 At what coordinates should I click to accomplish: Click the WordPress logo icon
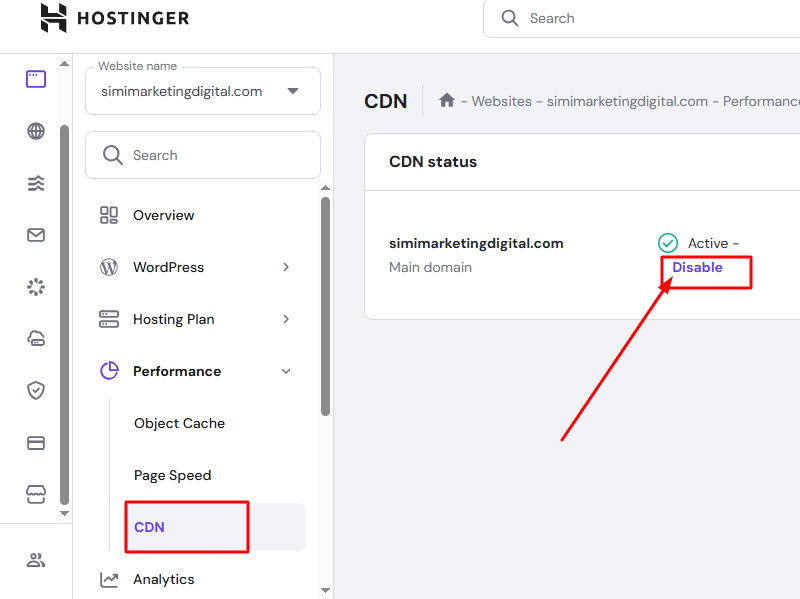(109, 267)
